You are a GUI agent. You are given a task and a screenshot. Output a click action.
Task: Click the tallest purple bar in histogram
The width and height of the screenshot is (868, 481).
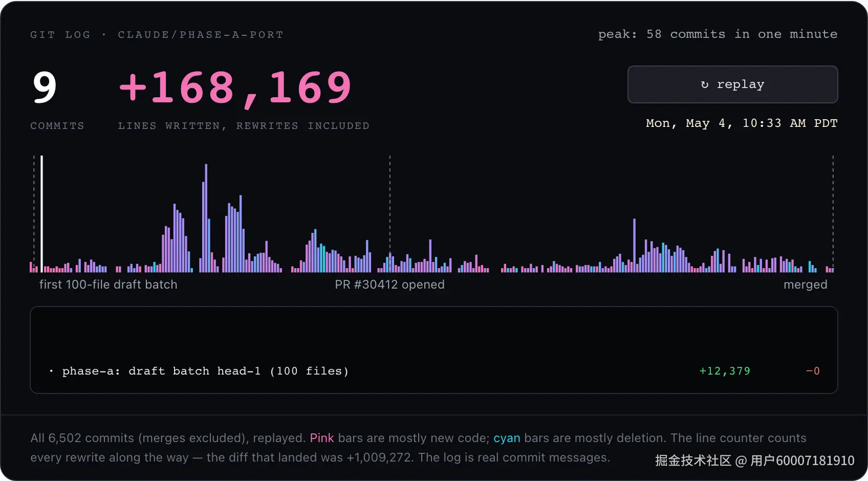point(206,218)
